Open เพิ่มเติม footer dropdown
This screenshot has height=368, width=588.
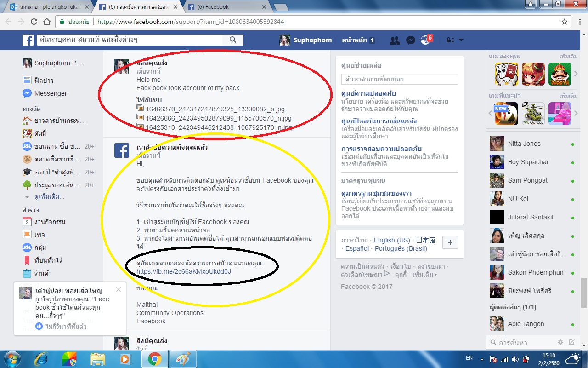pos(424,275)
